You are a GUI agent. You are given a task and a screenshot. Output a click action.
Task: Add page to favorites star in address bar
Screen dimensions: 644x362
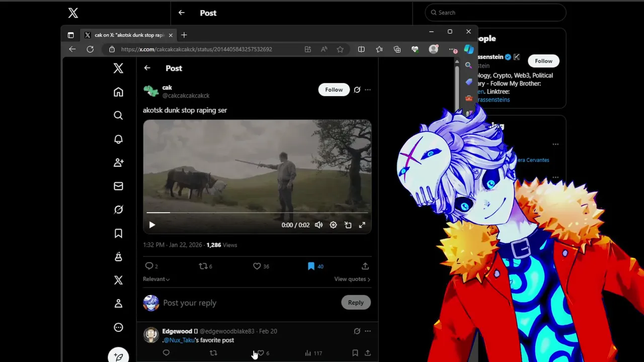[340, 49]
